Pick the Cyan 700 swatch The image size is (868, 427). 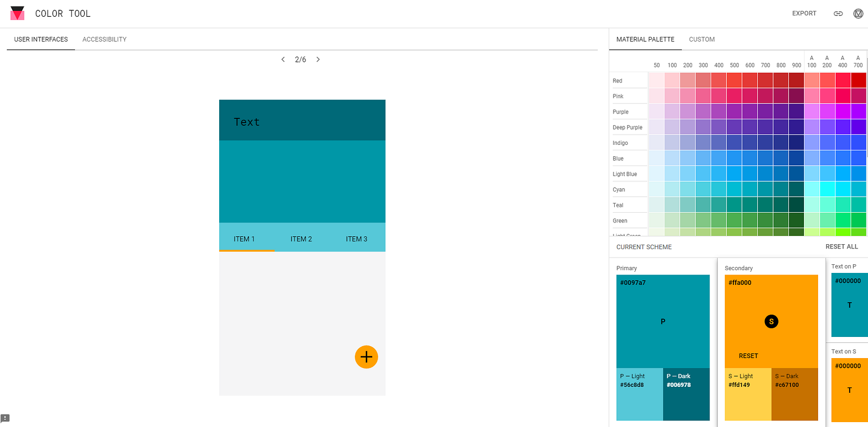pyautogui.click(x=765, y=189)
